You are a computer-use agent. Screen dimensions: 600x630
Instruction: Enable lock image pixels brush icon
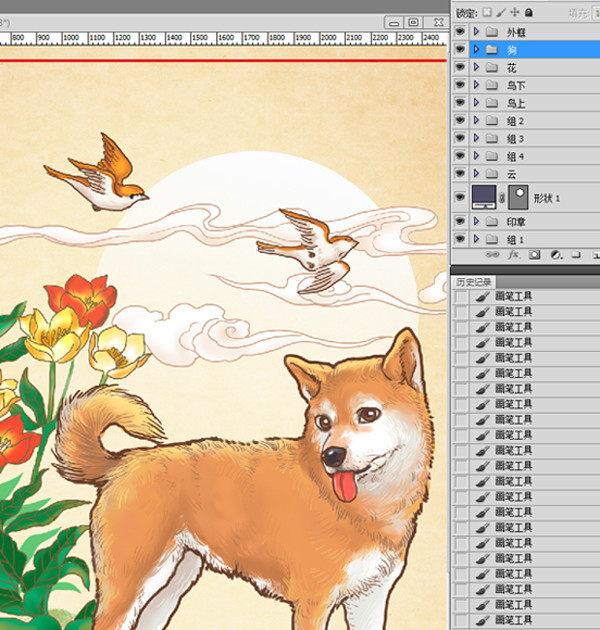point(501,12)
